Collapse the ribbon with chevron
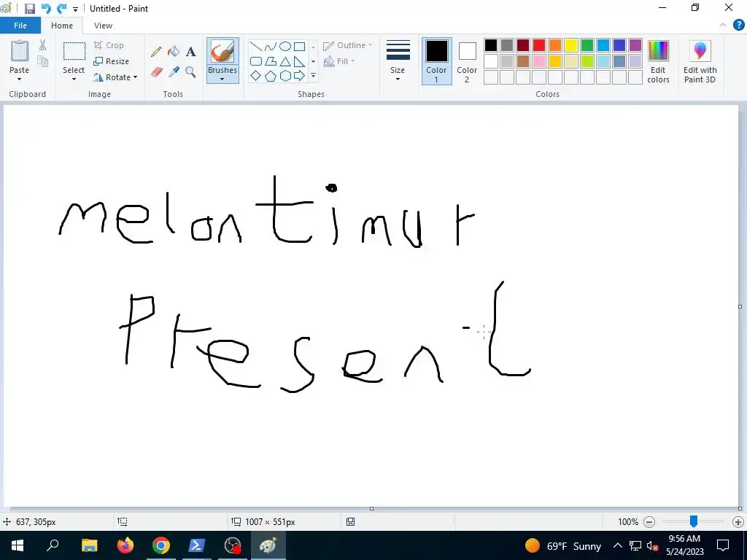747x560 pixels. tap(723, 26)
